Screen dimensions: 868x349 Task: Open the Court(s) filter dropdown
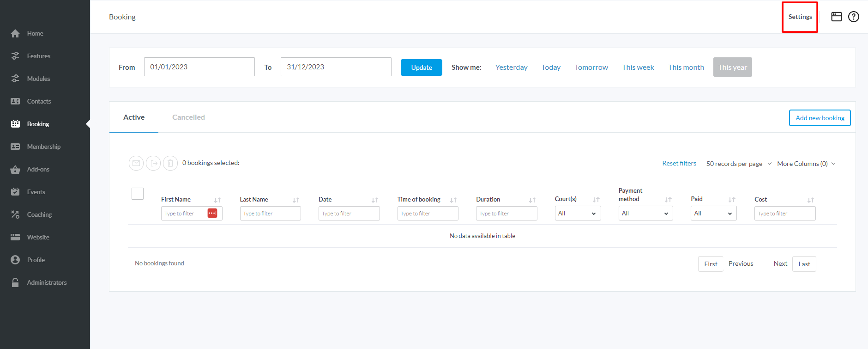(578, 213)
